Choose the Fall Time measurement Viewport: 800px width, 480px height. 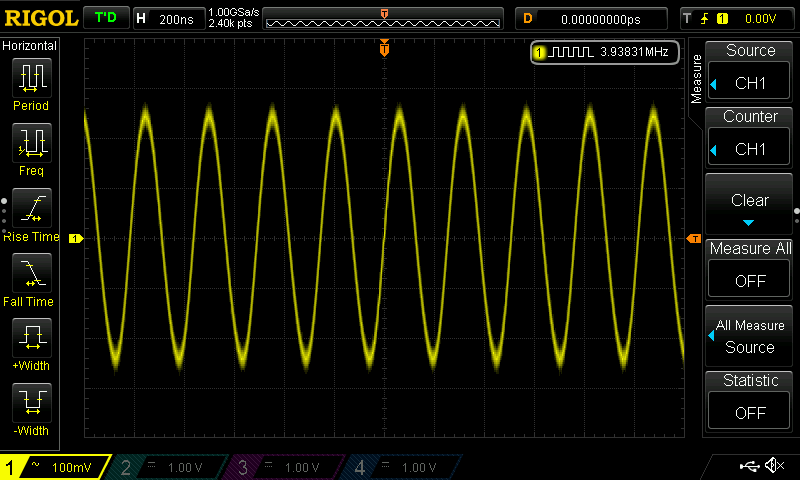(31, 278)
